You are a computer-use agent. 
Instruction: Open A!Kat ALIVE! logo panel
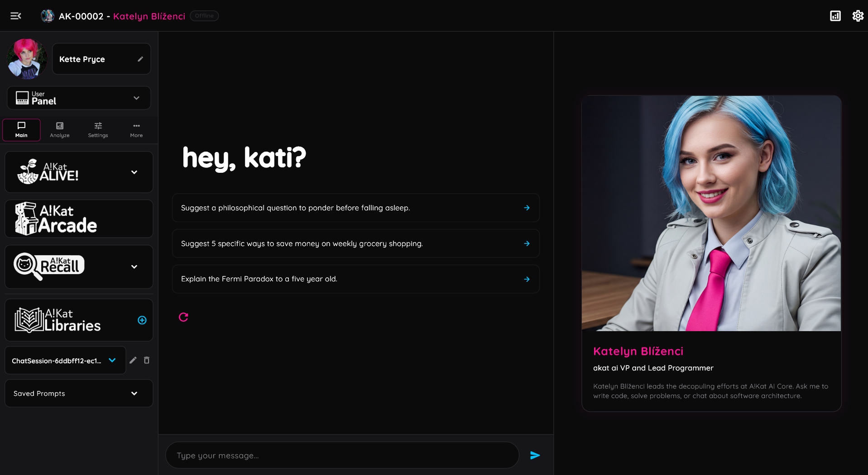(x=48, y=172)
